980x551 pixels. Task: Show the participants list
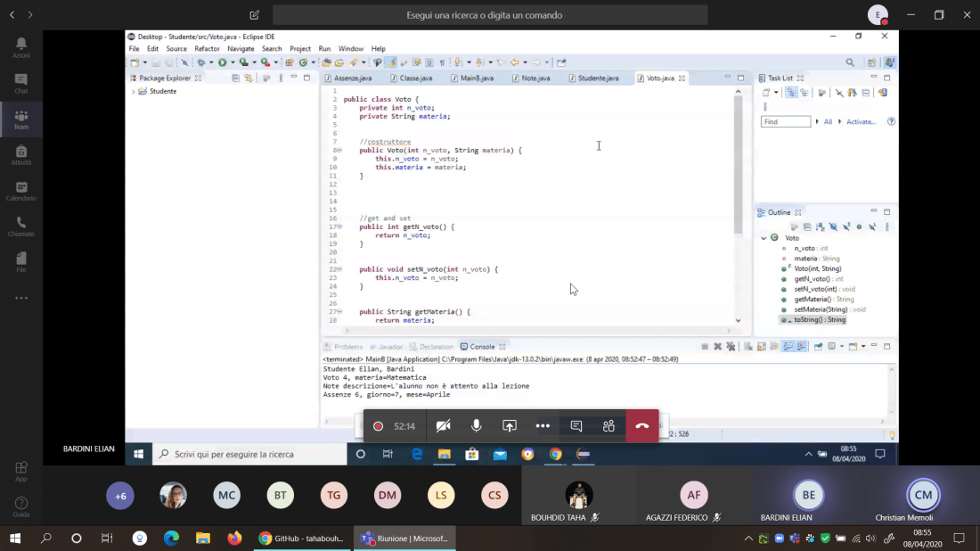609,426
